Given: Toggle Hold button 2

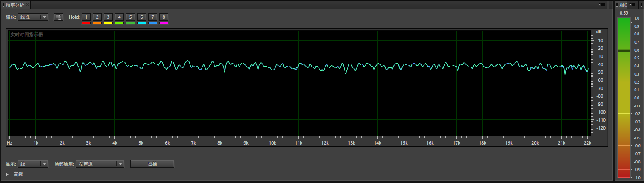Looking at the screenshot, I should tap(97, 17).
